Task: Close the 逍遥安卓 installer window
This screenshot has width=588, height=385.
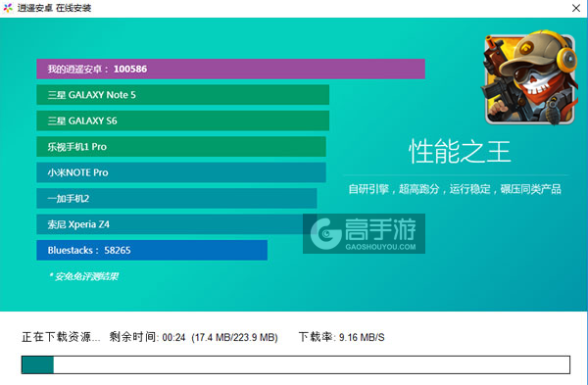Action: [576, 8]
